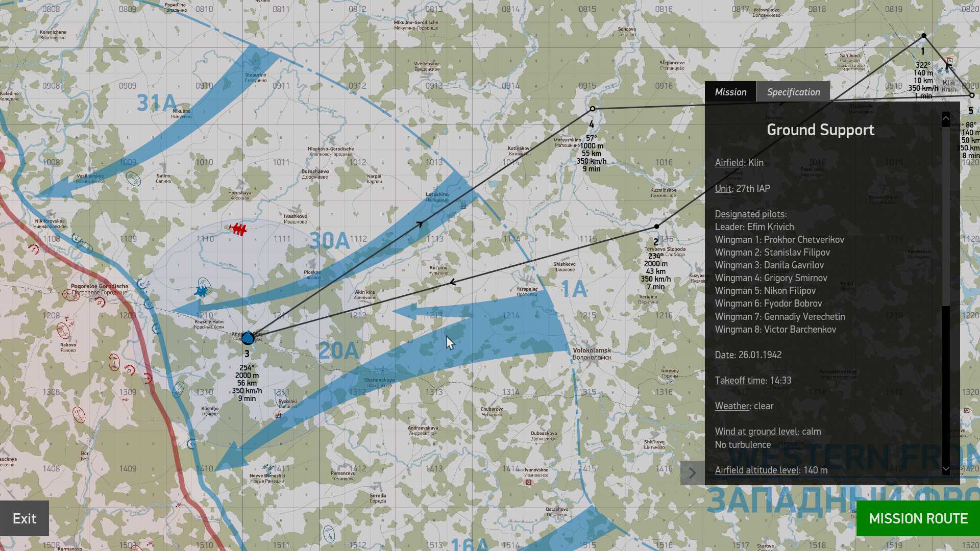Viewport: 980px width, 551px height.
Task: Click waypoint 1 black dot marker
Action: pos(923,36)
